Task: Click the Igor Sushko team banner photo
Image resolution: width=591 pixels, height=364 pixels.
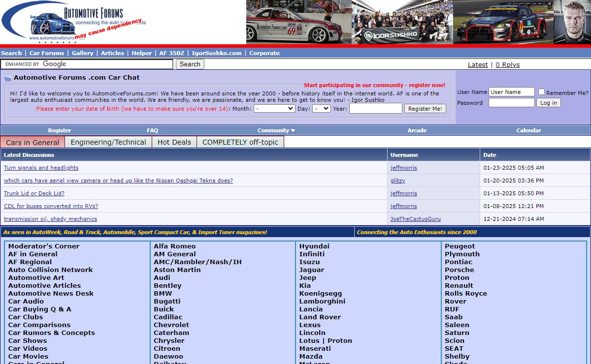Action: pyautogui.click(x=402, y=22)
